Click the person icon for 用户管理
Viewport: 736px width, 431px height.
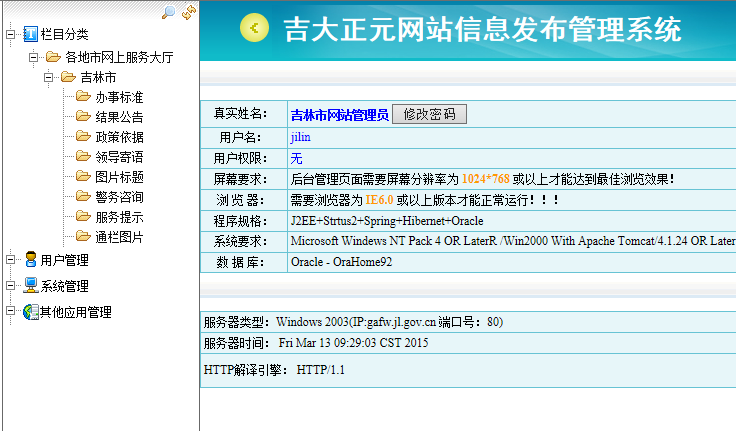click(31, 259)
